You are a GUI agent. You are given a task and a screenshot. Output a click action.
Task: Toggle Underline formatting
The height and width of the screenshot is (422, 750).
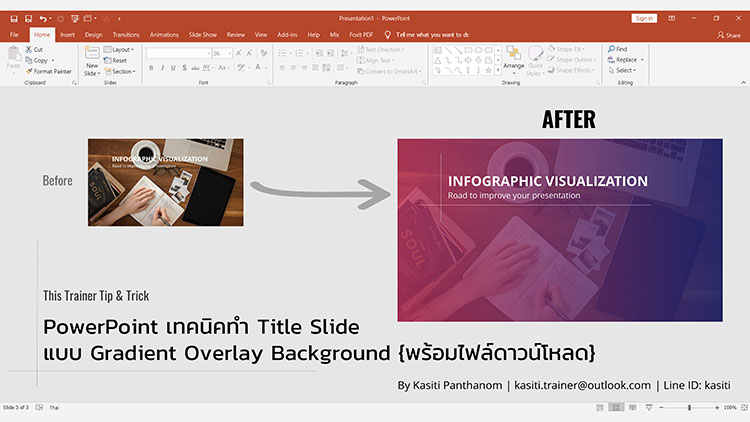click(173, 68)
